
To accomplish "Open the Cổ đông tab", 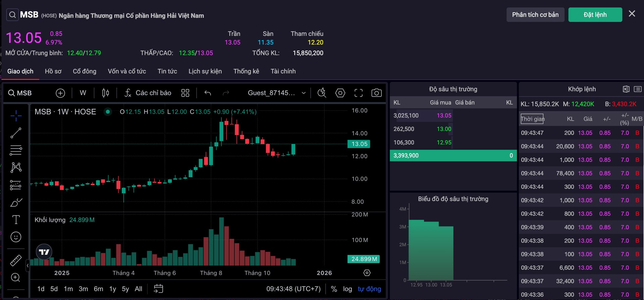I will click(x=85, y=71).
